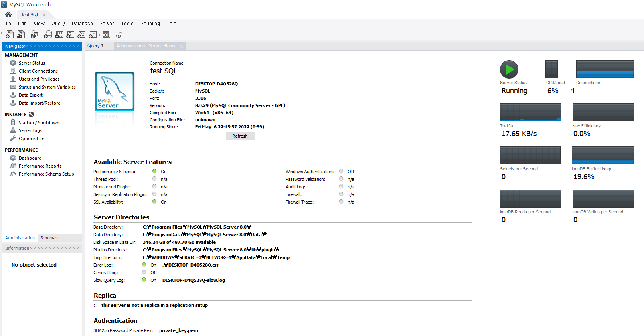The height and width of the screenshot is (336, 644).
Task: Open Data Export
Action: coord(31,95)
